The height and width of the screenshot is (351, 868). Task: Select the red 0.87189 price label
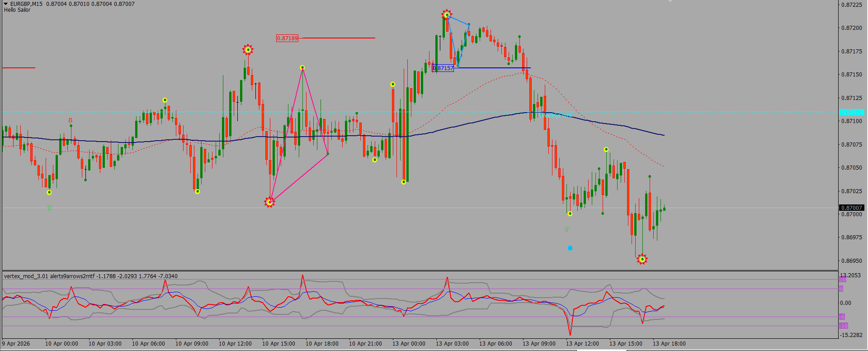pos(288,38)
